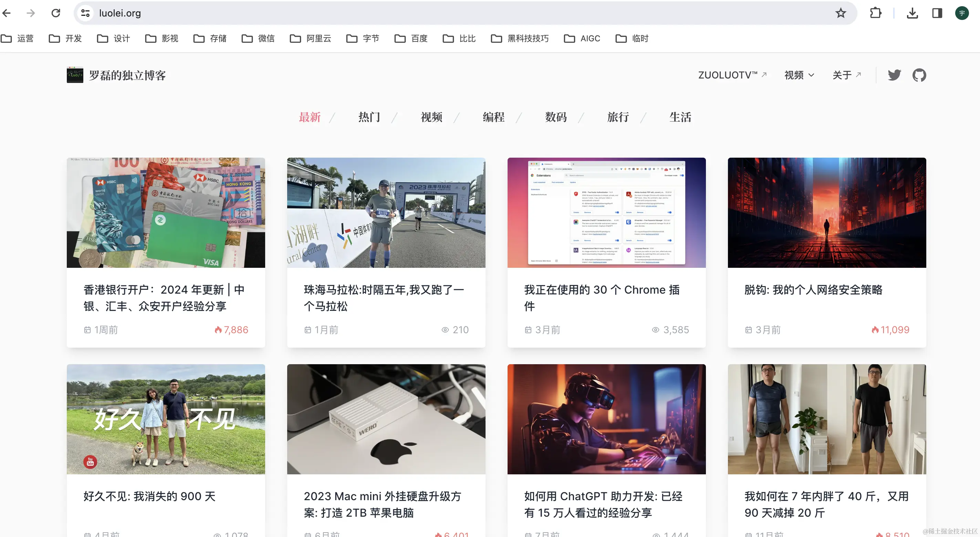The width and height of the screenshot is (980, 537).
Task: Reload the current page
Action: tap(56, 13)
